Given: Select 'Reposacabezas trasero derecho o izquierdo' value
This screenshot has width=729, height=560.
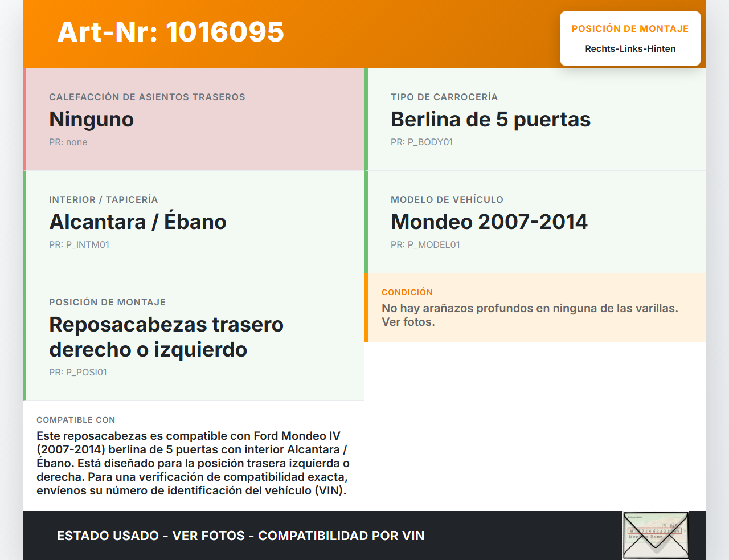Looking at the screenshot, I should 166,337.
